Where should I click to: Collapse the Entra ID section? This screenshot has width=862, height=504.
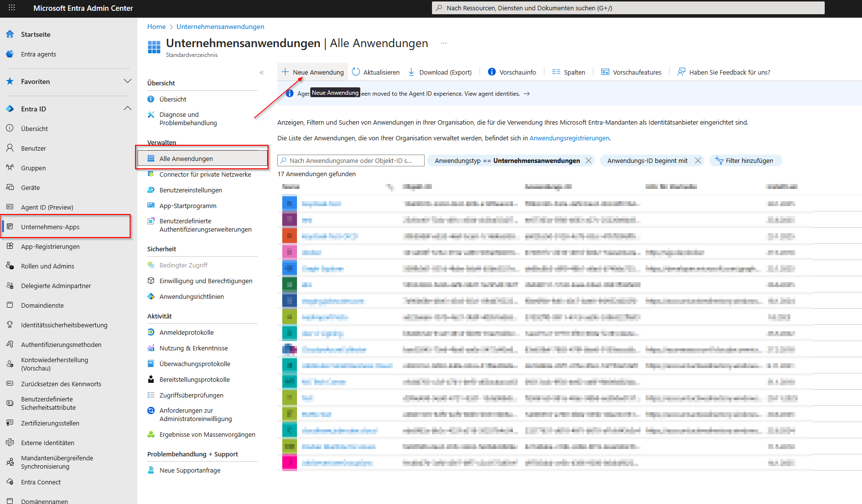click(128, 108)
